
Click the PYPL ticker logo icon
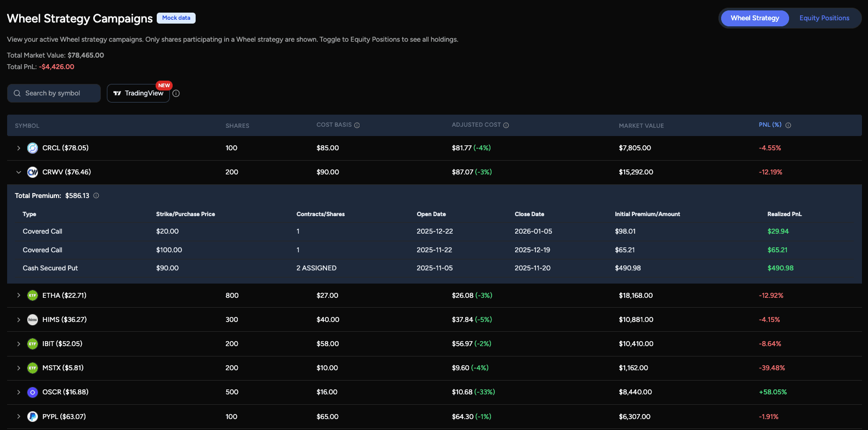click(32, 417)
